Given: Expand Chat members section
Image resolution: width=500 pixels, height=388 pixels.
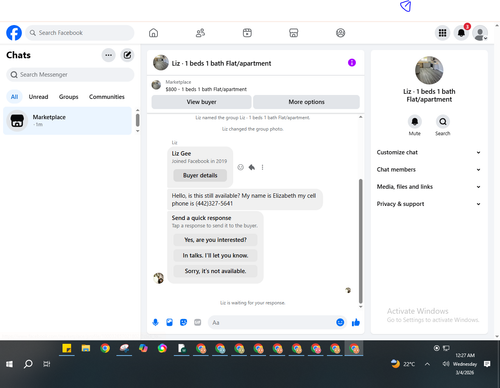Looking at the screenshot, I should point(429,169).
